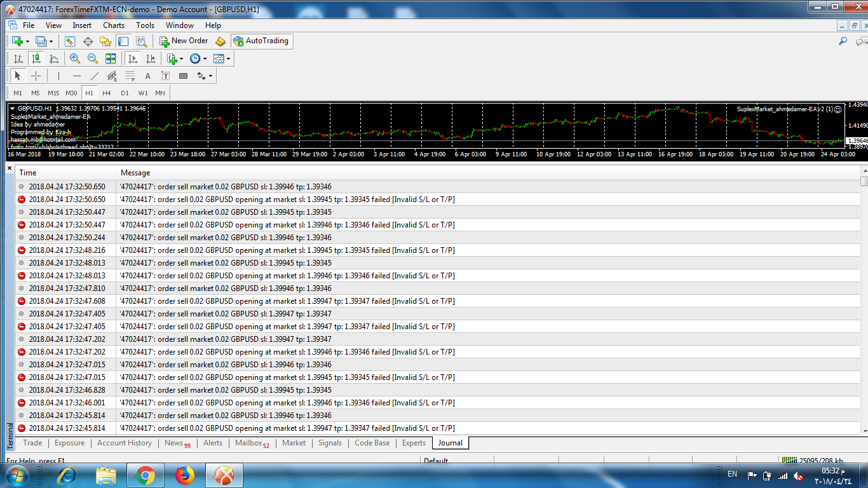Toggle chart Auto Scroll button
This screenshot has height=488, width=868.
coord(133,58)
